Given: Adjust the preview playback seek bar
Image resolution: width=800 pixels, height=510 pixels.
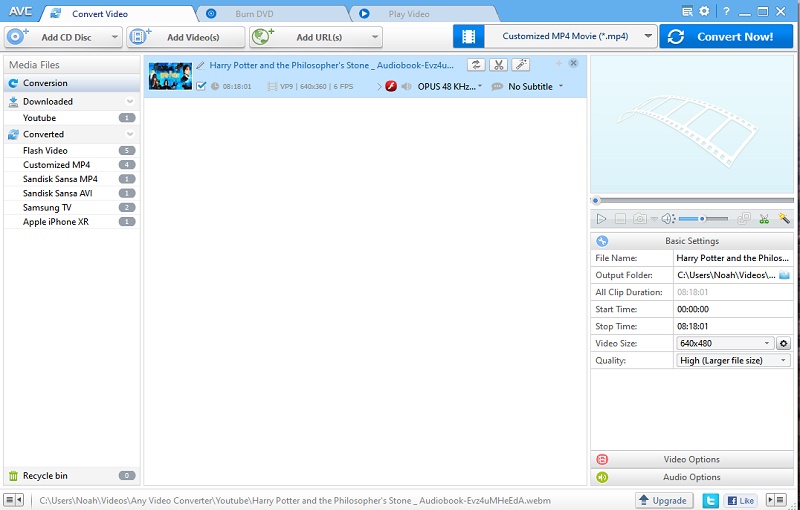Looking at the screenshot, I should tap(692, 200).
